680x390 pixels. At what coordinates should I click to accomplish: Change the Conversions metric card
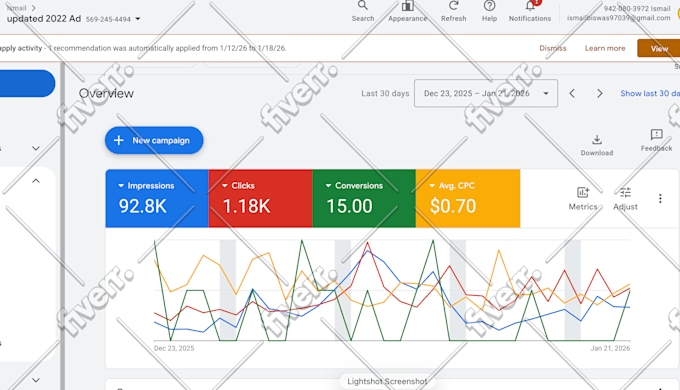(364, 198)
